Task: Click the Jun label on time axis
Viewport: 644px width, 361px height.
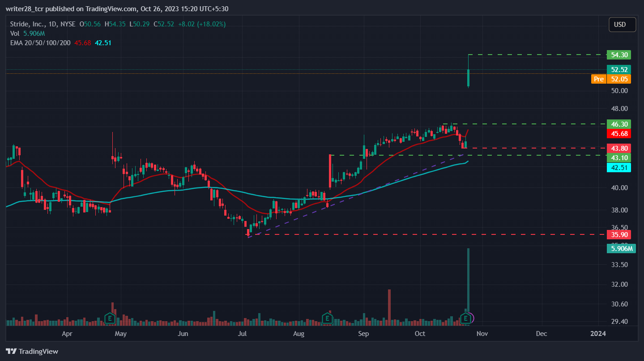Action: tap(182, 333)
